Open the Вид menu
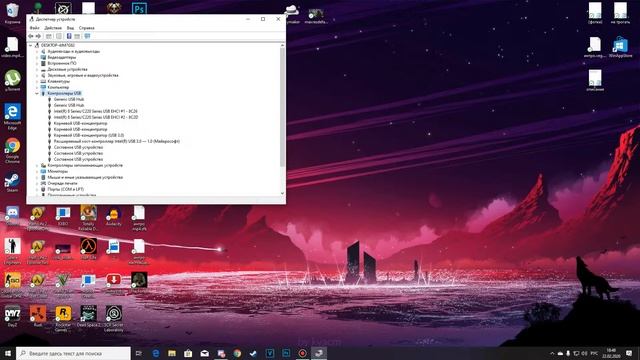 [x=70, y=28]
